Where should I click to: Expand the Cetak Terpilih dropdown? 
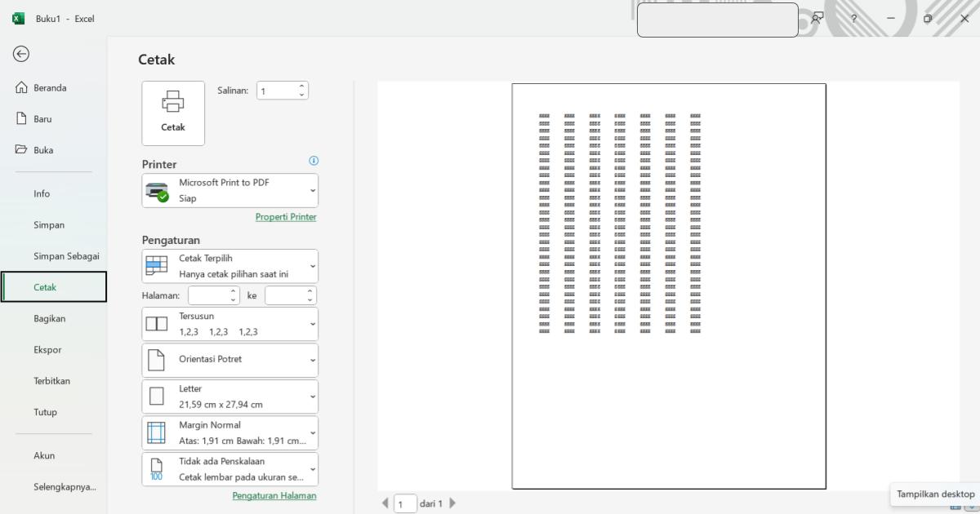(230, 266)
